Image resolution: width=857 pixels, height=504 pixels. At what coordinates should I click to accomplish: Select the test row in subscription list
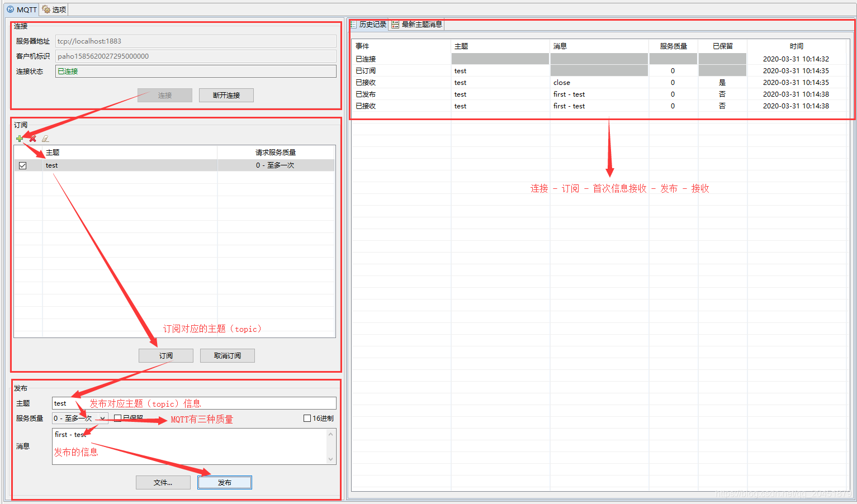pos(174,165)
